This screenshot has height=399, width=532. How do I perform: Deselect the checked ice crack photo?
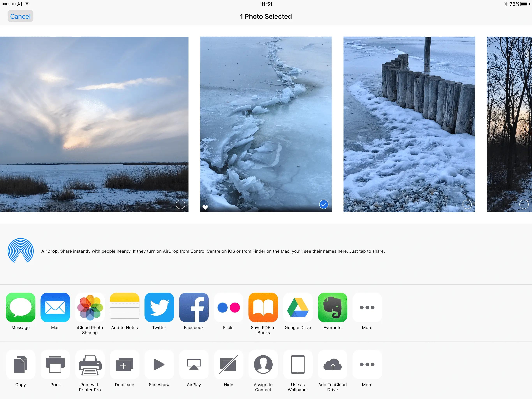323,204
